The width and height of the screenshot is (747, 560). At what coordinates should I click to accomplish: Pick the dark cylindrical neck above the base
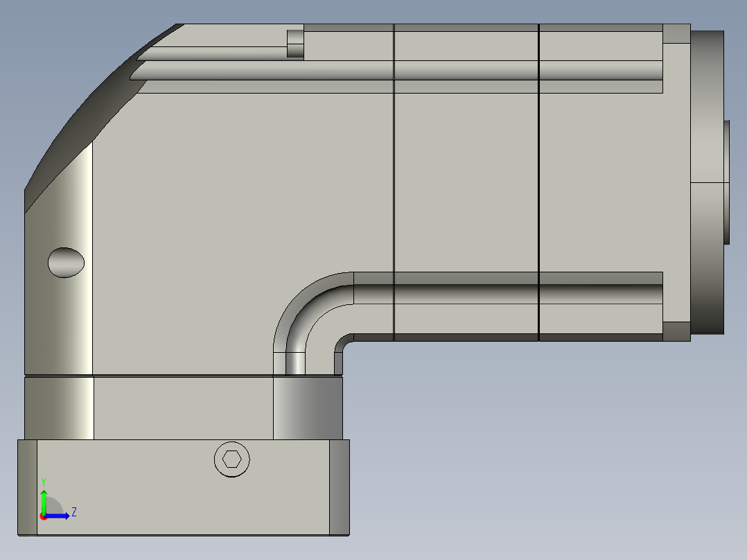[x=308, y=408]
